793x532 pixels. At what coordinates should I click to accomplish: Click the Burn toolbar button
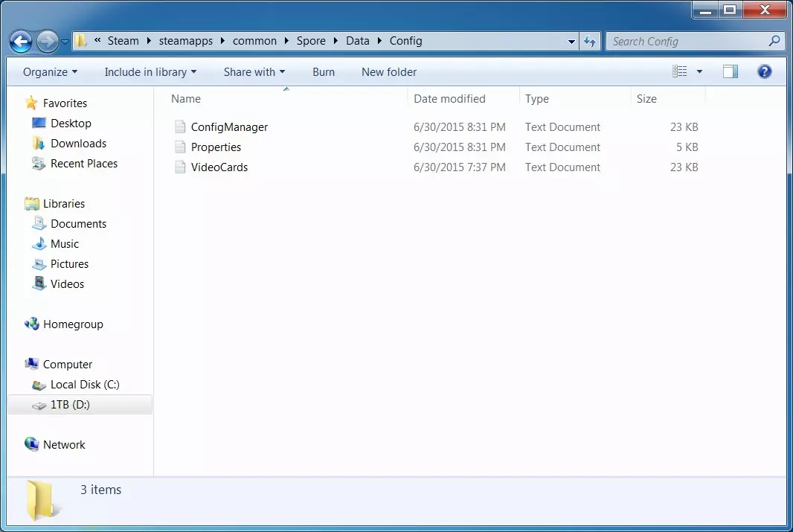pos(324,72)
